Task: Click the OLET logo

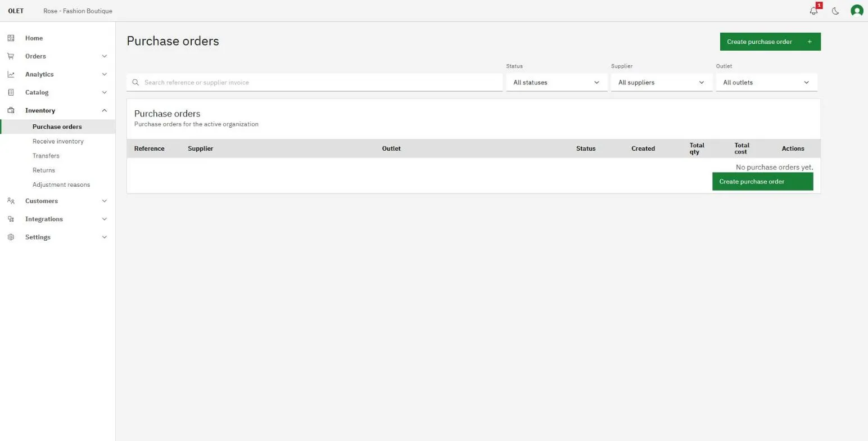Action: [x=16, y=11]
